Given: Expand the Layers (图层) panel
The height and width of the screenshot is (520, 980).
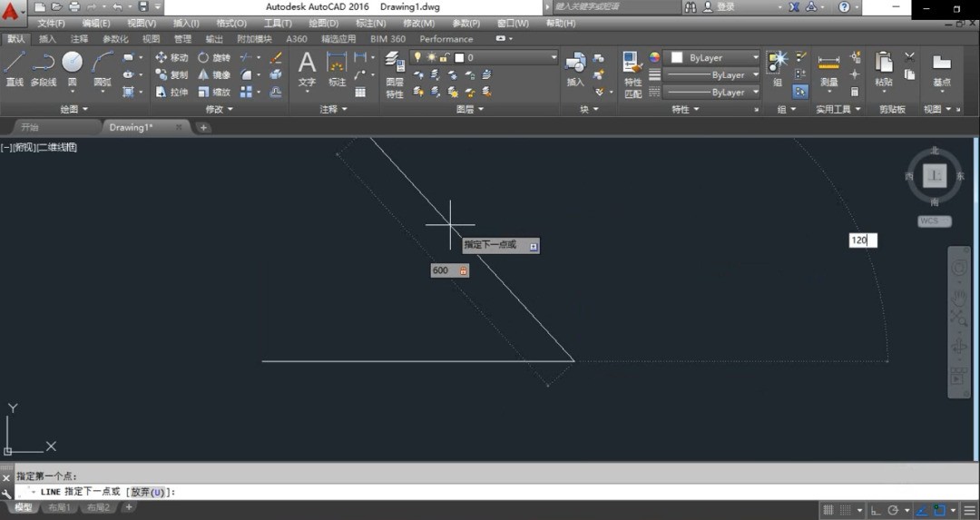Looking at the screenshot, I should (x=470, y=109).
